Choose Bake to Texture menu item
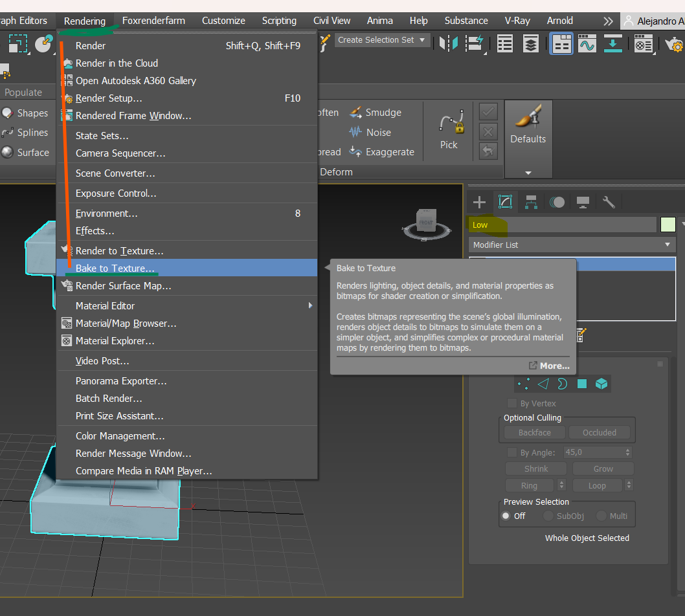 (x=115, y=269)
